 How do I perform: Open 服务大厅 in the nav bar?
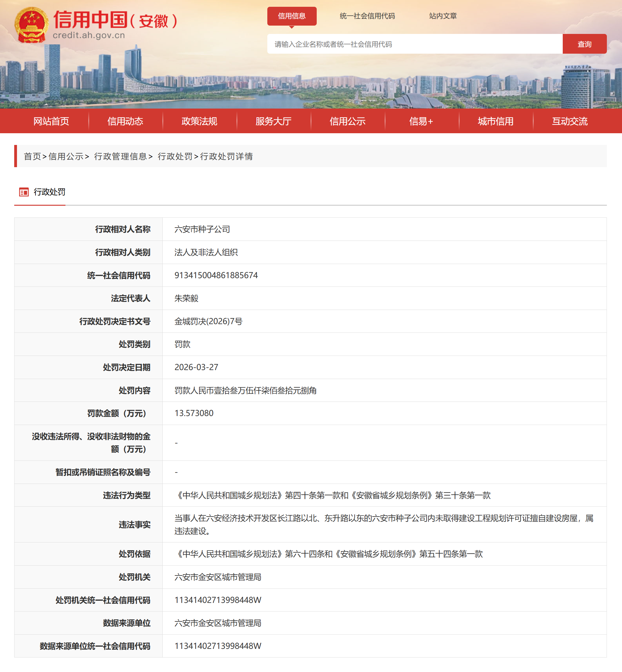273,121
